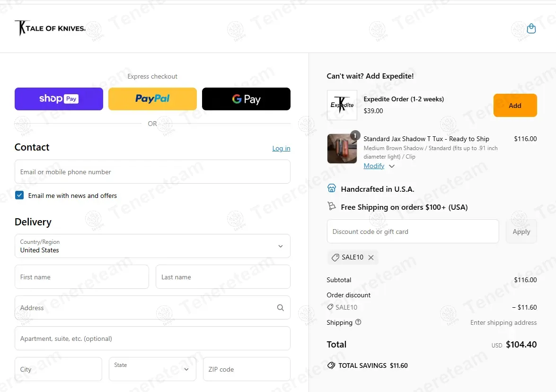Click the Handcrafted in U.S.A. store icon
This screenshot has height=392, width=556.
[x=332, y=188]
